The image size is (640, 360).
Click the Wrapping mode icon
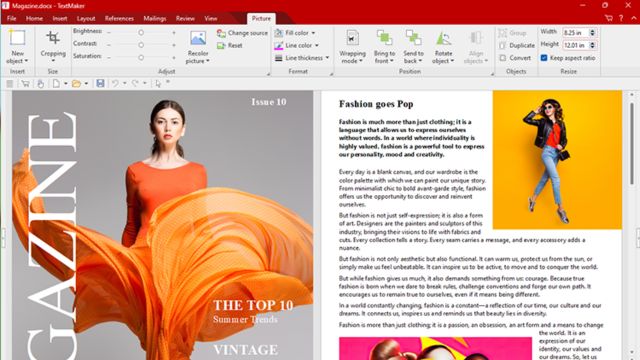pyautogui.click(x=352, y=38)
